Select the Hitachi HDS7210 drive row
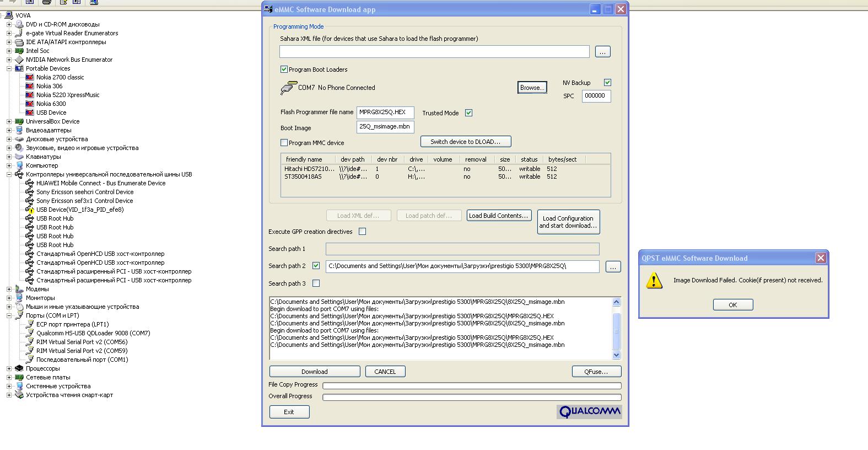 click(x=310, y=169)
